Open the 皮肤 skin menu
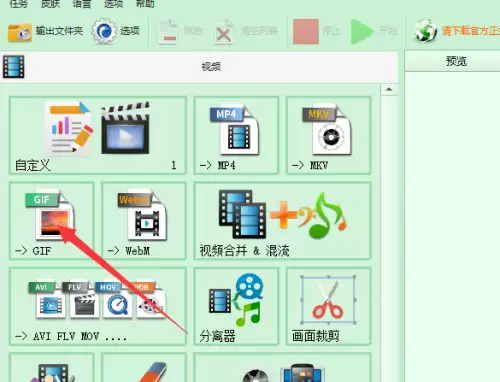 [50, 4]
